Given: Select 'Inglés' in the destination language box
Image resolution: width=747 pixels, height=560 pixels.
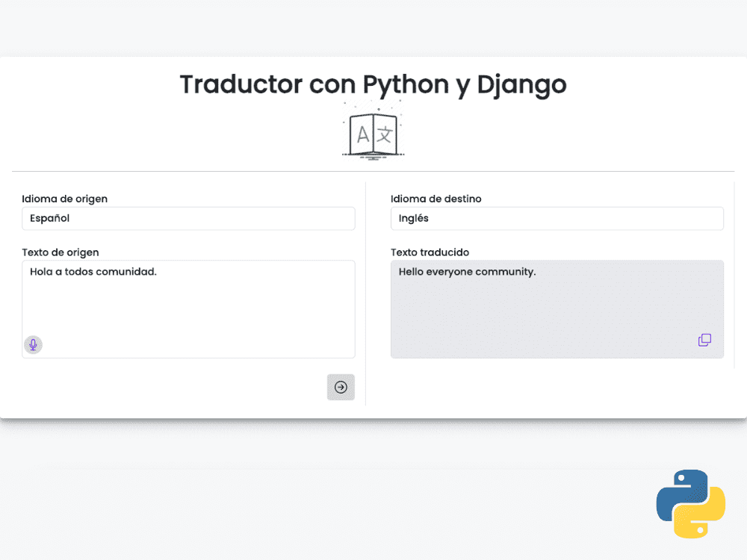Looking at the screenshot, I should coord(557,218).
